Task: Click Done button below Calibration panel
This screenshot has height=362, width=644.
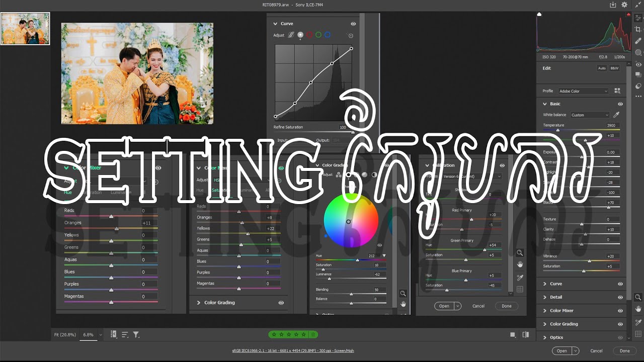Action: click(x=507, y=306)
